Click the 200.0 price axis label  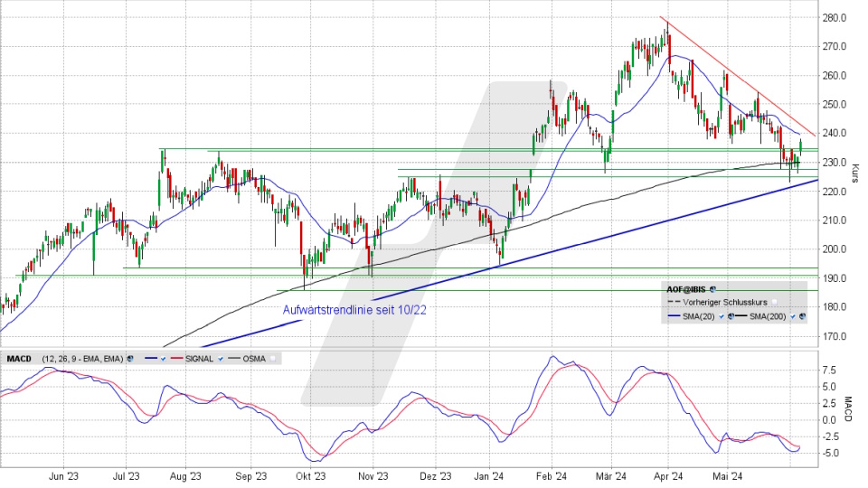pyautogui.click(x=835, y=249)
